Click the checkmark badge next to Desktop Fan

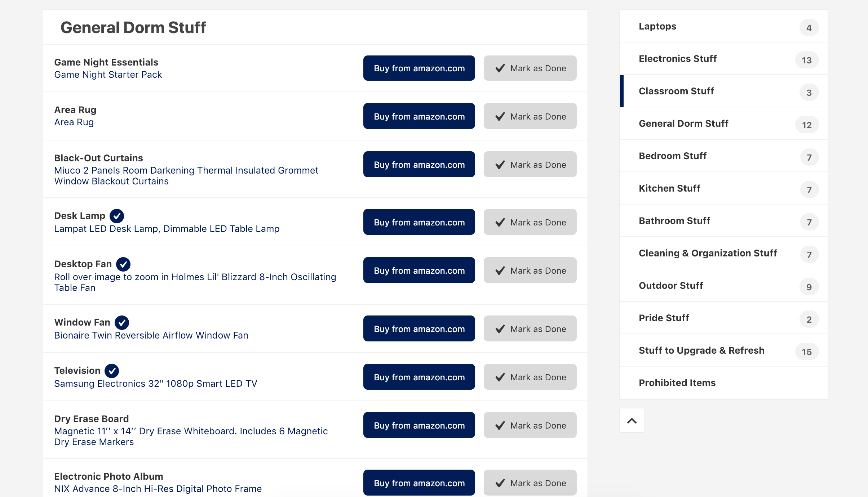(123, 264)
